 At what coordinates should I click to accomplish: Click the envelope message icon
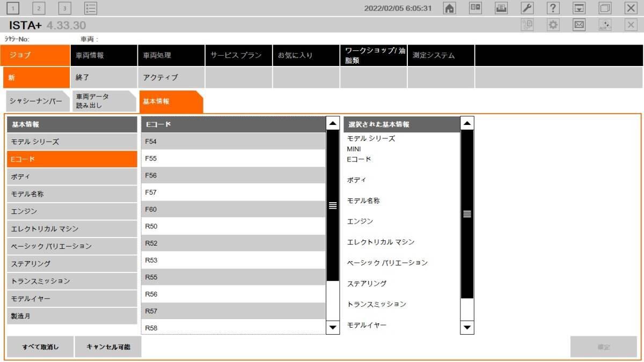(579, 25)
